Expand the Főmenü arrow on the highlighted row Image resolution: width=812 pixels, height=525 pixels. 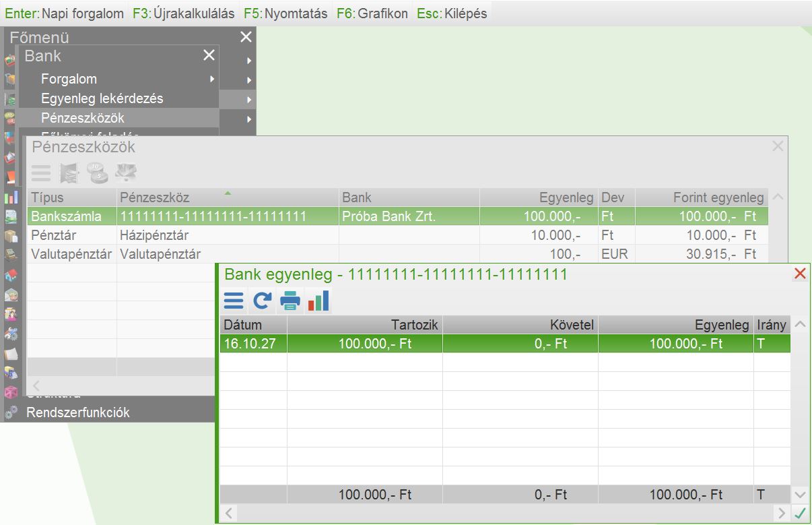pos(249,100)
